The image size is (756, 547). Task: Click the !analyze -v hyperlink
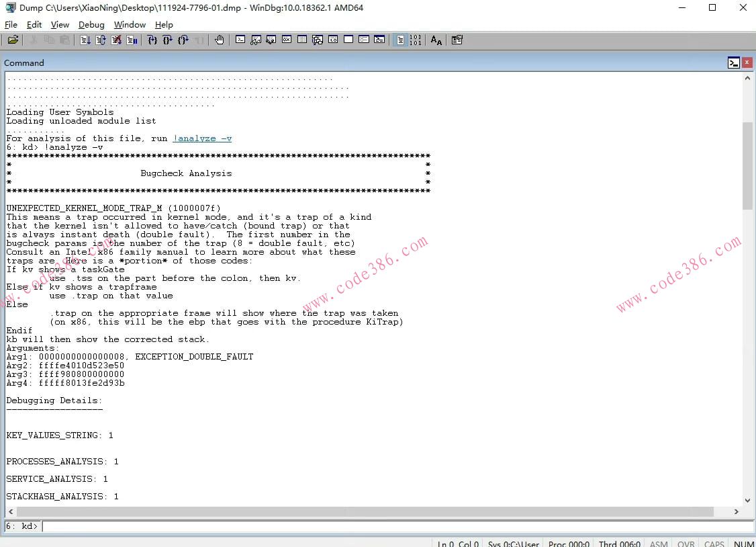[203, 138]
